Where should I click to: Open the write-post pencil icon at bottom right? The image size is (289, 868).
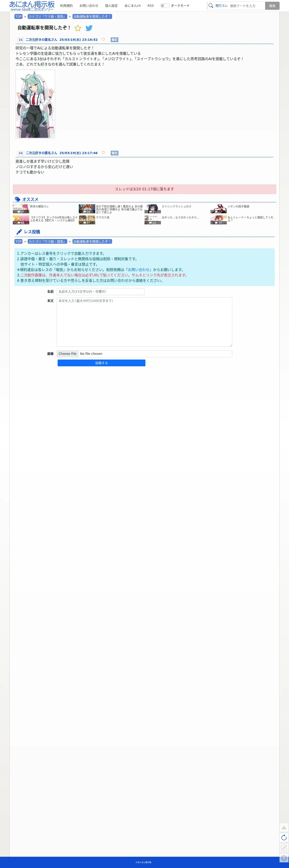click(284, 848)
